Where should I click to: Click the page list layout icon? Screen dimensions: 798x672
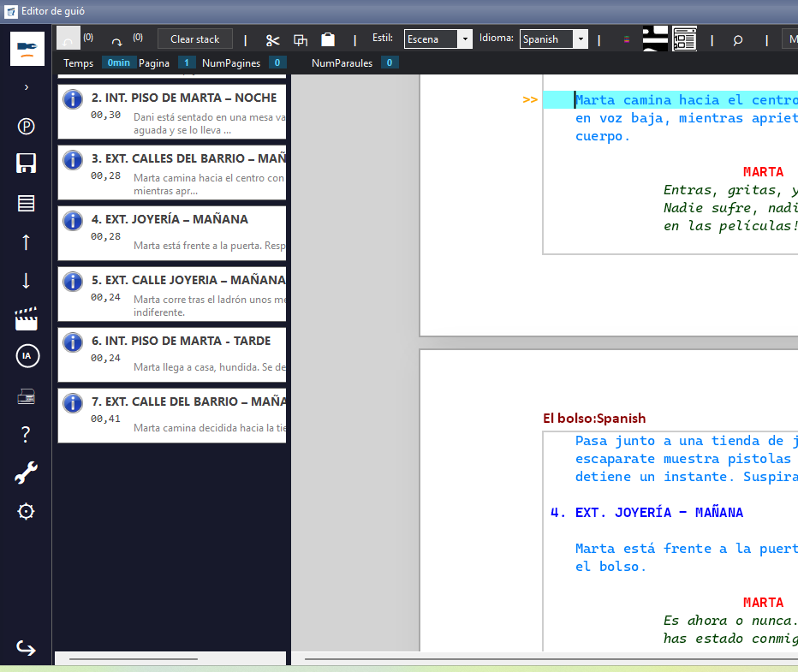click(x=684, y=39)
